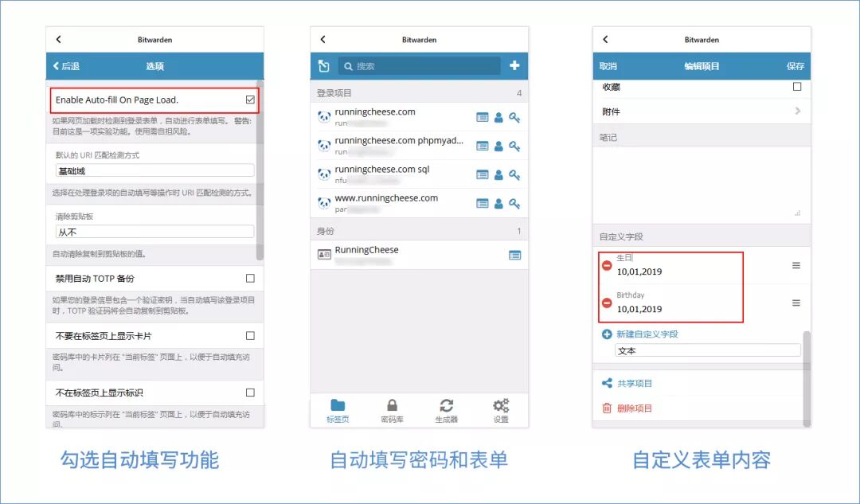Open the runningcheese.com login entry
860x504 pixels.
394,117
